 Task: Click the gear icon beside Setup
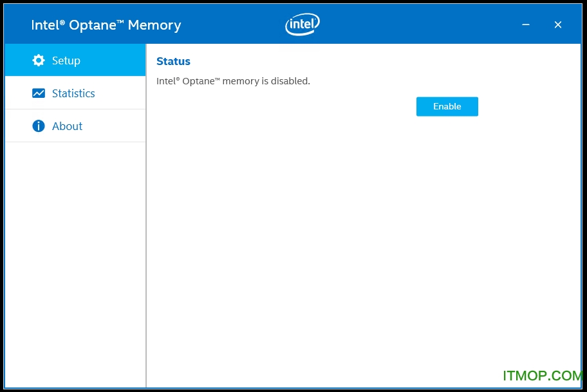[x=39, y=61]
